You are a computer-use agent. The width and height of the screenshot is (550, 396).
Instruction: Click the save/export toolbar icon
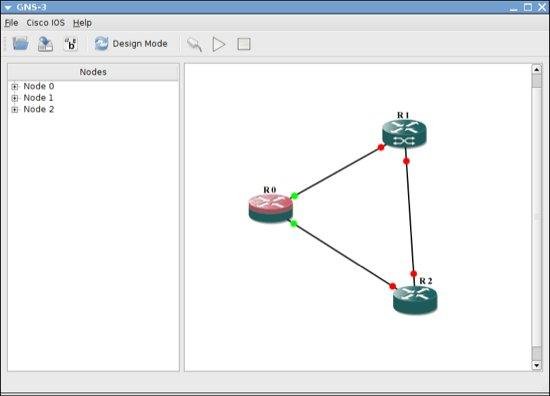click(46, 44)
